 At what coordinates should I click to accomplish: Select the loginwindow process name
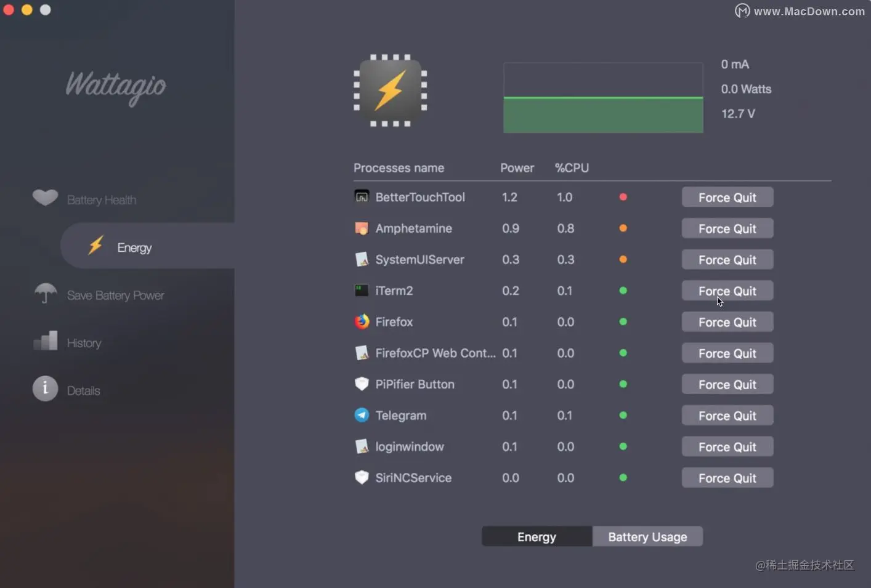coord(410,446)
